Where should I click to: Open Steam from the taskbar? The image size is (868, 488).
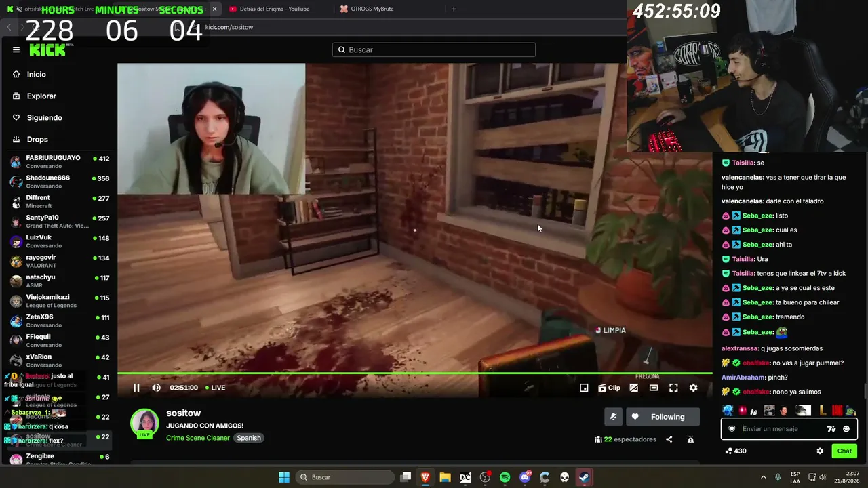pyautogui.click(x=584, y=477)
